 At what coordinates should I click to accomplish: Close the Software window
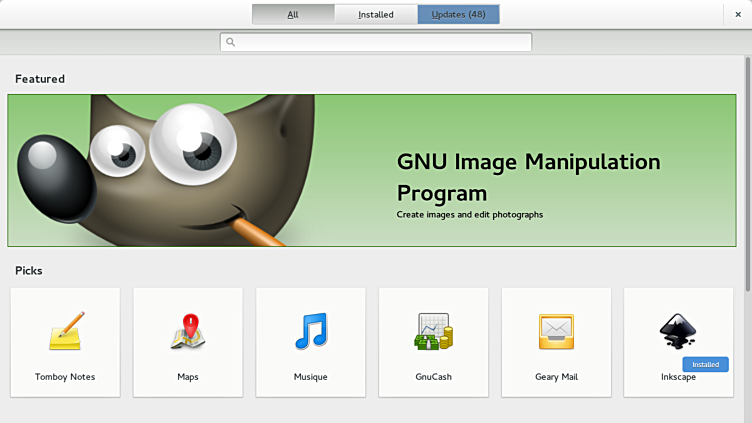click(737, 14)
